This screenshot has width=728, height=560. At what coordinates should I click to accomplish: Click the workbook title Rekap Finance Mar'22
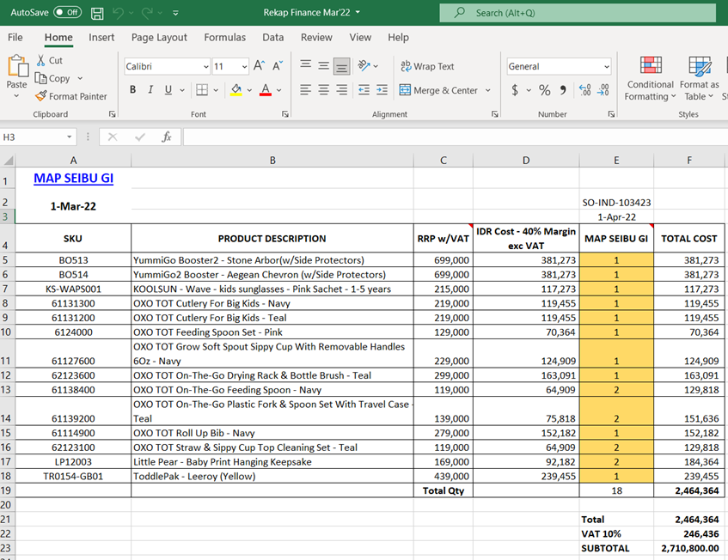click(307, 13)
